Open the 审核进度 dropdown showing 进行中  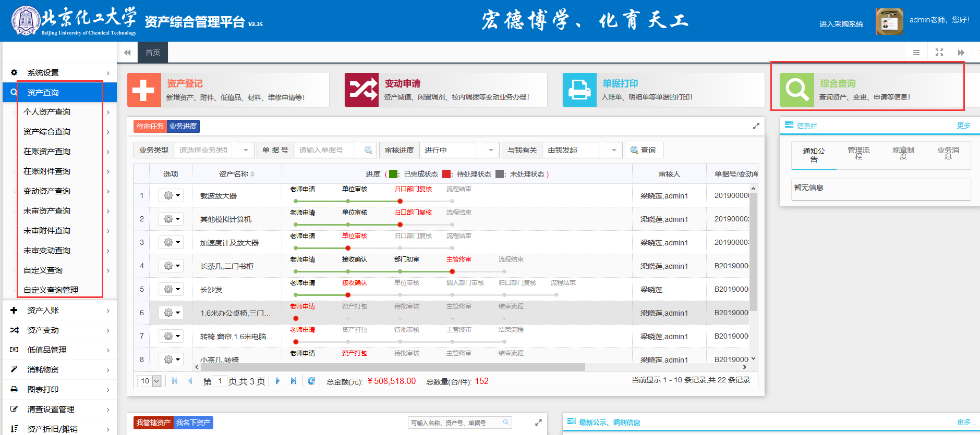point(458,150)
